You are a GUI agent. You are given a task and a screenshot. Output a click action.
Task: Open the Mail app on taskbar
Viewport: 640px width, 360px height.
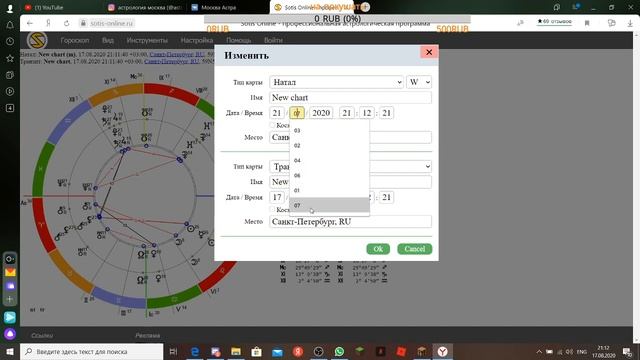coord(277,351)
